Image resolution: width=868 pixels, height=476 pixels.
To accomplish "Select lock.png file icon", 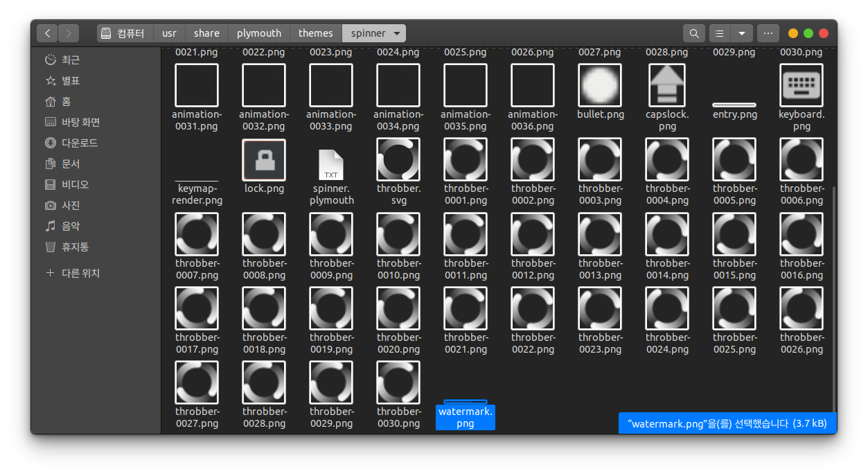I will (x=264, y=160).
